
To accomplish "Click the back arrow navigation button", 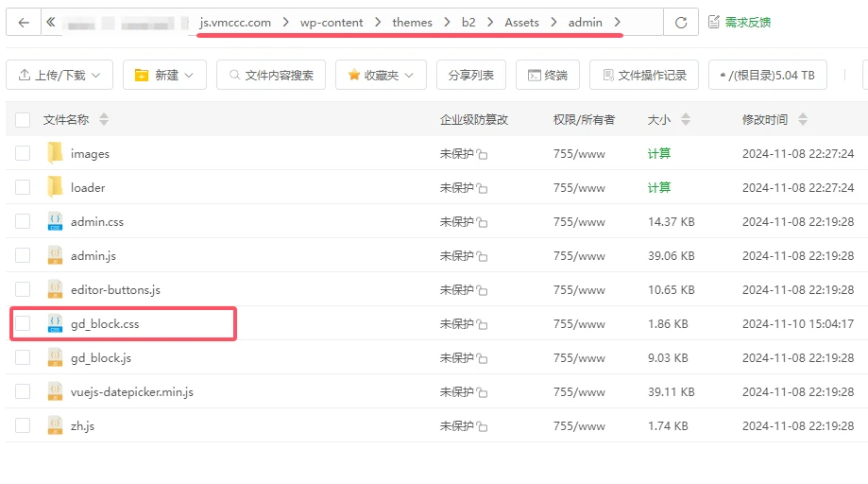I will 24,23.
